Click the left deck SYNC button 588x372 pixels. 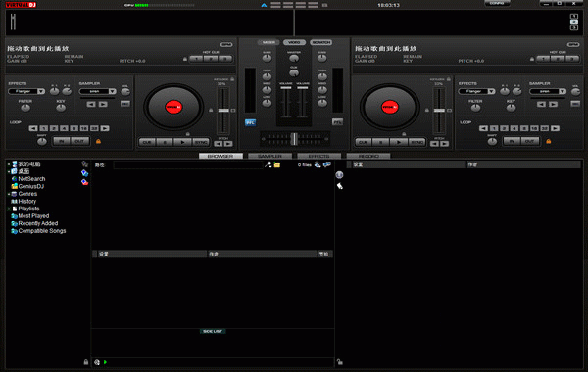point(201,142)
